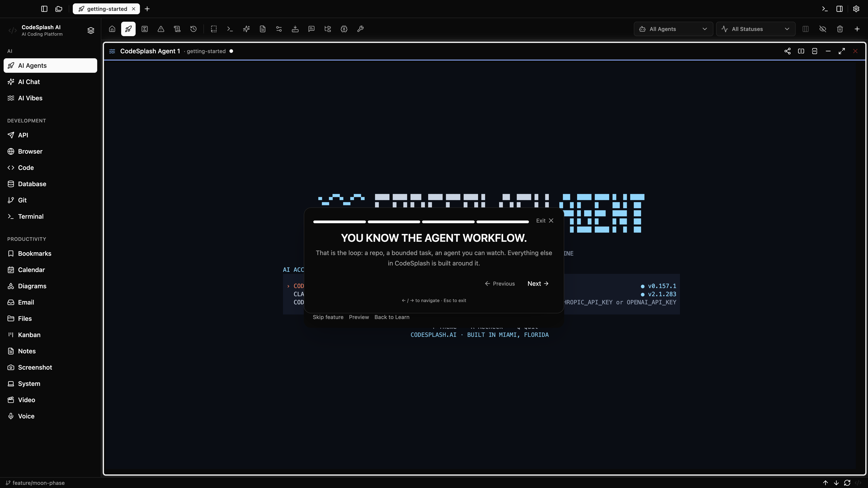Image resolution: width=868 pixels, height=488 pixels.
Task: Open the settings gear in top-right corner
Action: pyautogui.click(x=856, y=9)
